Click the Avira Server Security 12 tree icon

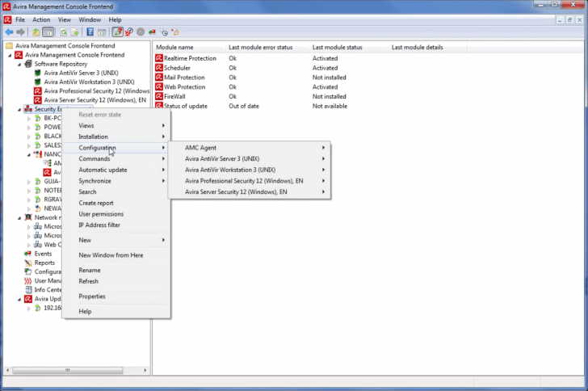[x=37, y=100]
